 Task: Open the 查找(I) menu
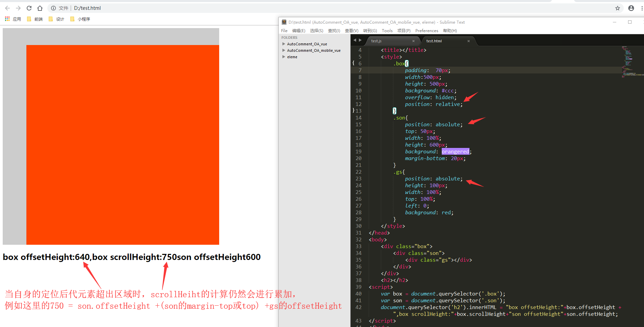[334, 31]
